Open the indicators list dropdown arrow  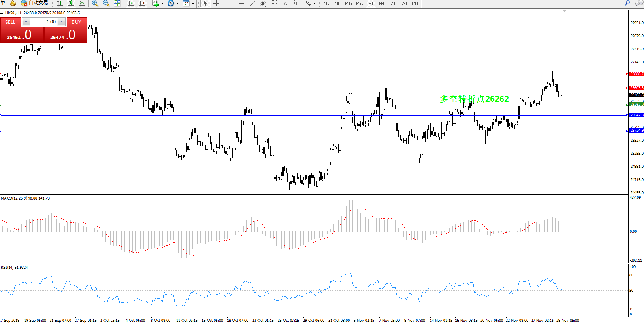click(162, 4)
